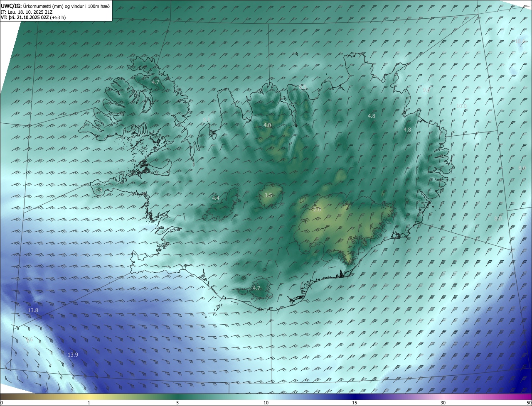This screenshot has height=406, width=532.
Task: Click the colorbar tick label 5
Action: (x=177, y=403)
